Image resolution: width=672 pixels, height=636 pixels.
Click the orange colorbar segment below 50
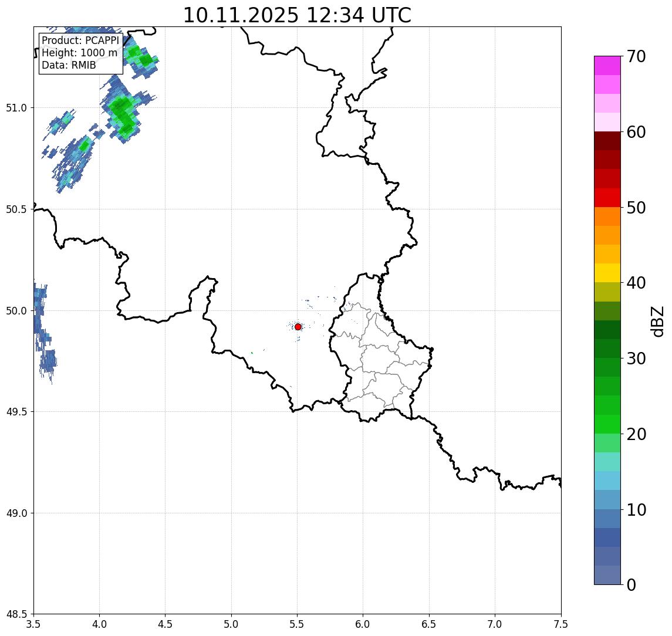click(x=607, y=217)
